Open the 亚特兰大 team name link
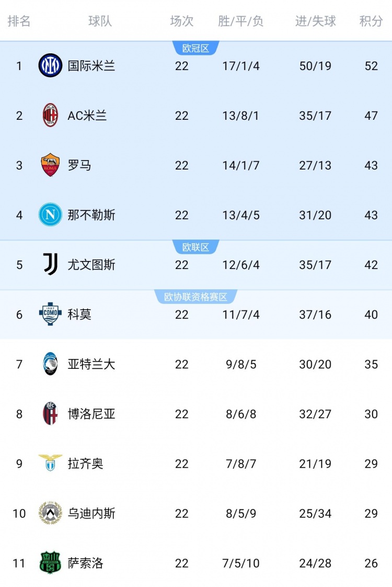This screenshot has width=392, height=587. pyautogui.click(x=91, y=364)
